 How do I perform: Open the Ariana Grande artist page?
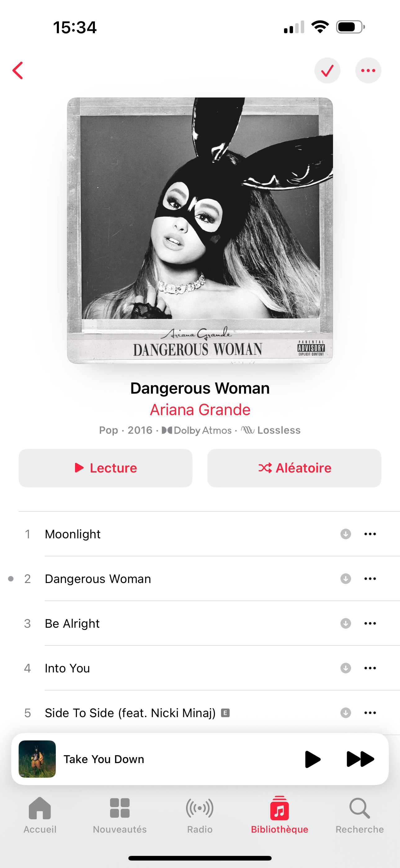coord(200,410)
